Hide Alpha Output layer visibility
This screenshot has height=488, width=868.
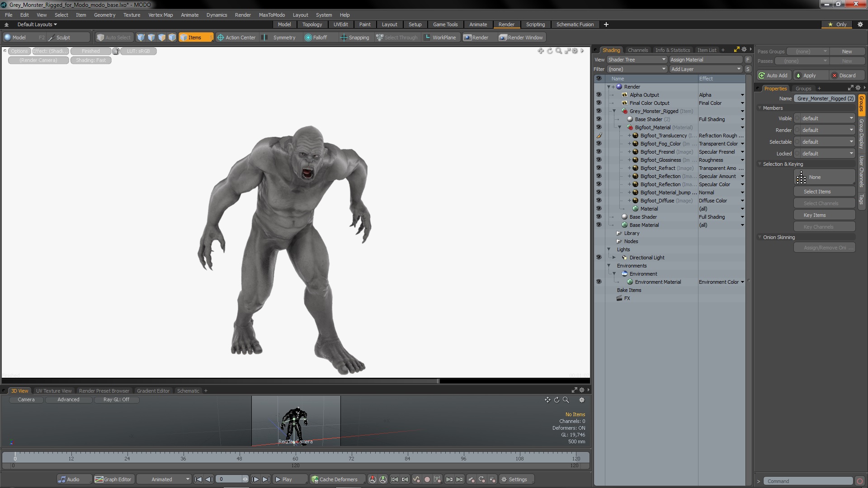(x=599, y=95)
